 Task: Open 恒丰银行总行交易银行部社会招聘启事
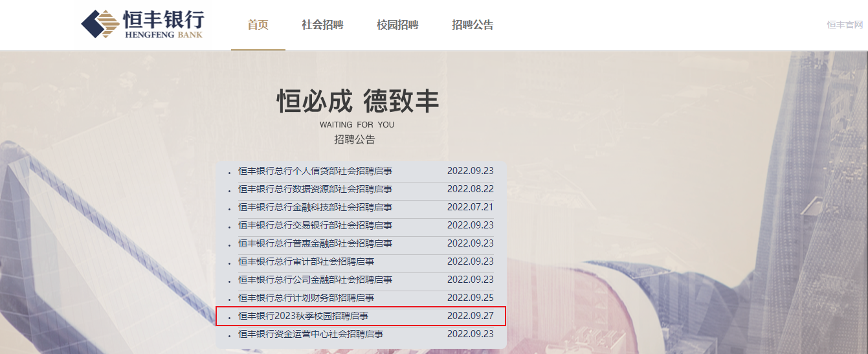tap(315, 225)
